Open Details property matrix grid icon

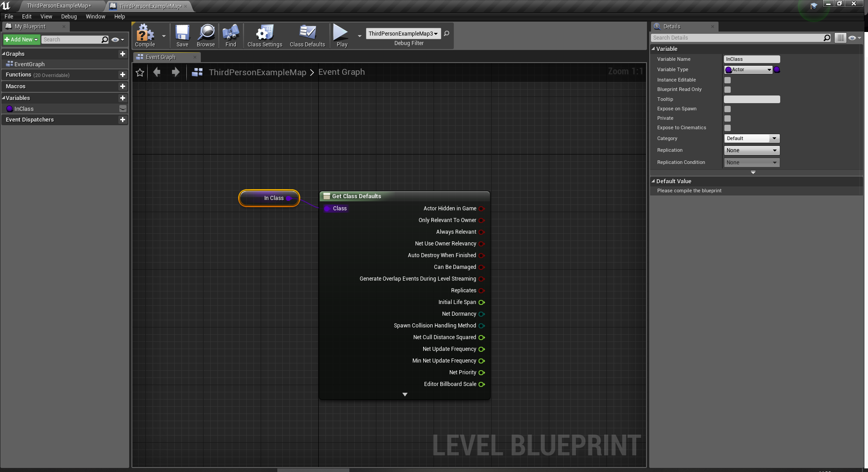coord(840,38)
